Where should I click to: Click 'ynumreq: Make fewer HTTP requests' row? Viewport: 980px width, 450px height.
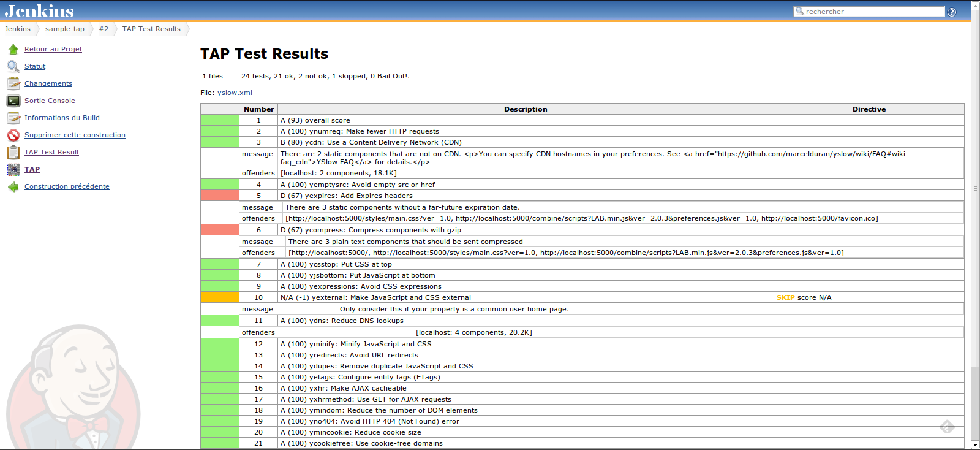click(x=582, y=131)
